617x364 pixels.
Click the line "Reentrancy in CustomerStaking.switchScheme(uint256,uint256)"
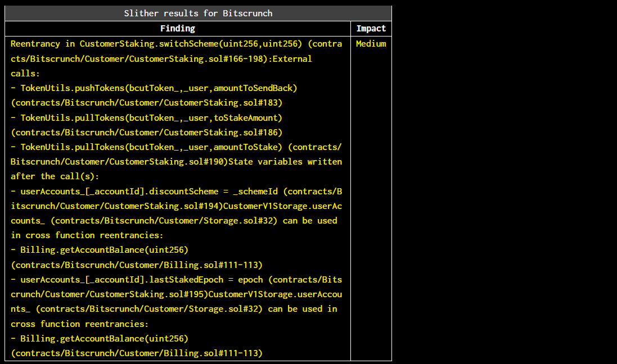(176, 44)
